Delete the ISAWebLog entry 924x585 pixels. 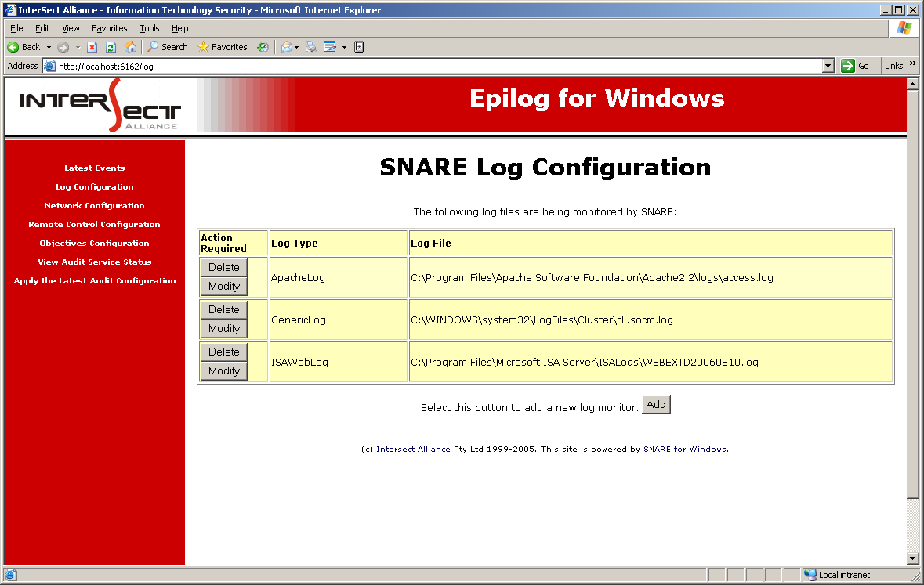[224, 352]
